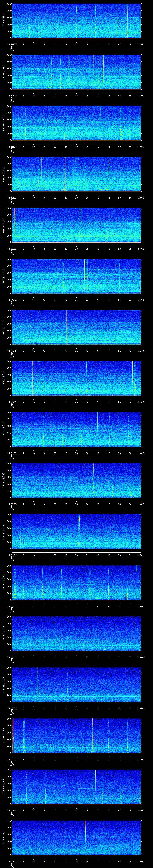The height and width of the screenshot is (868, 153).
Task: Click the '11:16:00' time axis label
Action: pyautogui.click(x=12, y=44)
